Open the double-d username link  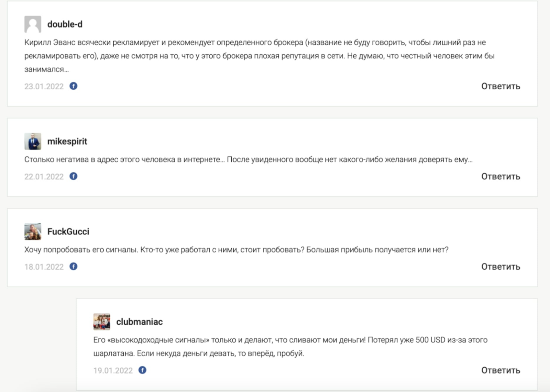[x=65, y=24]
